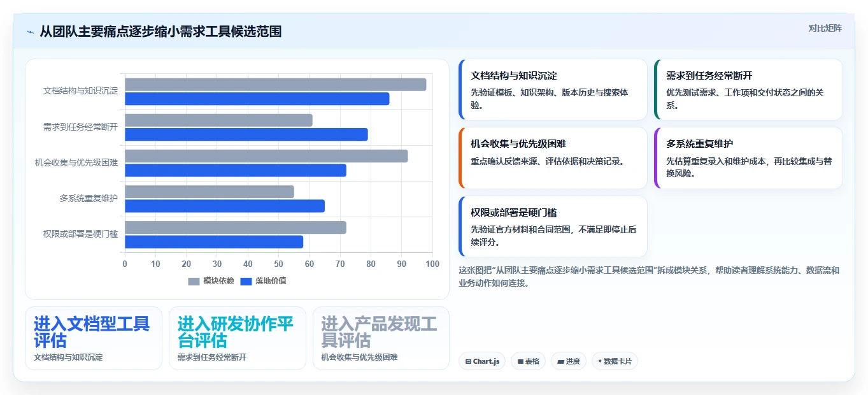868x395 pixels.
Task: Click the description paragraph starting 这张图把
Action: pyautogui.click(x=649, y=276)
